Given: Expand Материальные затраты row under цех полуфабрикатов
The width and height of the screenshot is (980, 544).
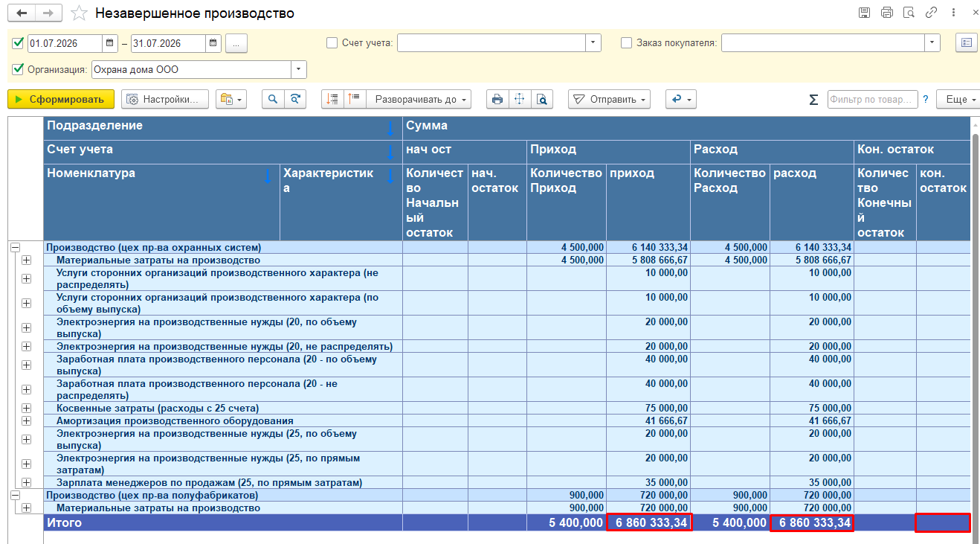Looking at the screenshot, I should click(x=27, y=508).
